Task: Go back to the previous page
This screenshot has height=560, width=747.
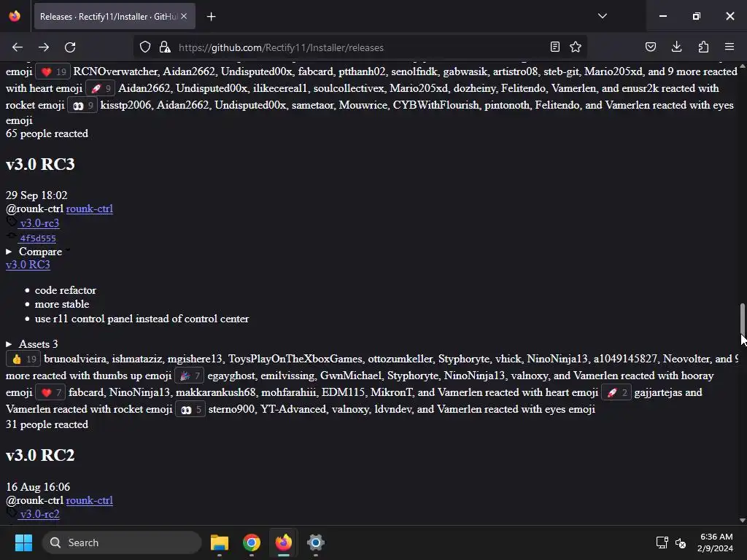Action: tap(18, 47)
